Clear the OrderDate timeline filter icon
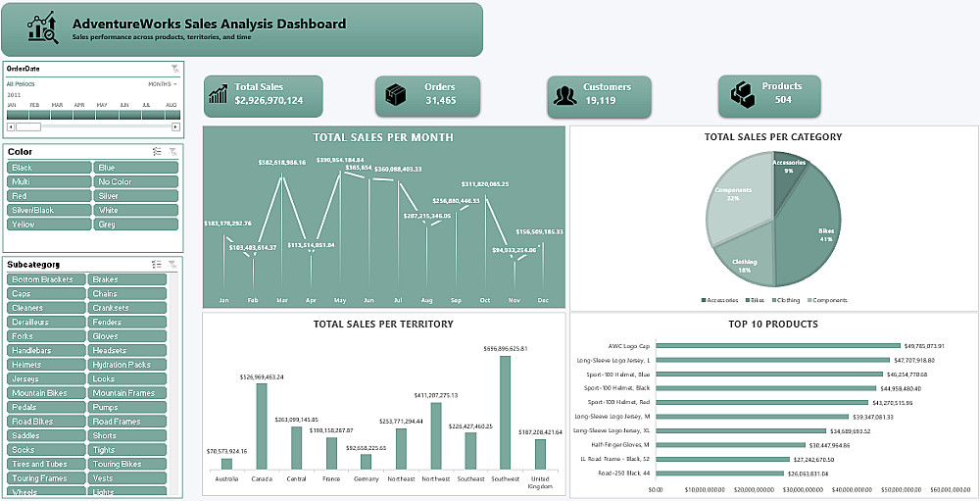The width and height of the screenshot is (980, 501). click(x=175, y=69)
